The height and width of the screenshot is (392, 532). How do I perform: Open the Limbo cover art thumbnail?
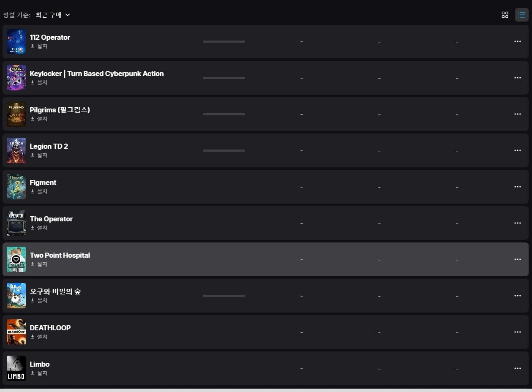[x=16, y=368]
